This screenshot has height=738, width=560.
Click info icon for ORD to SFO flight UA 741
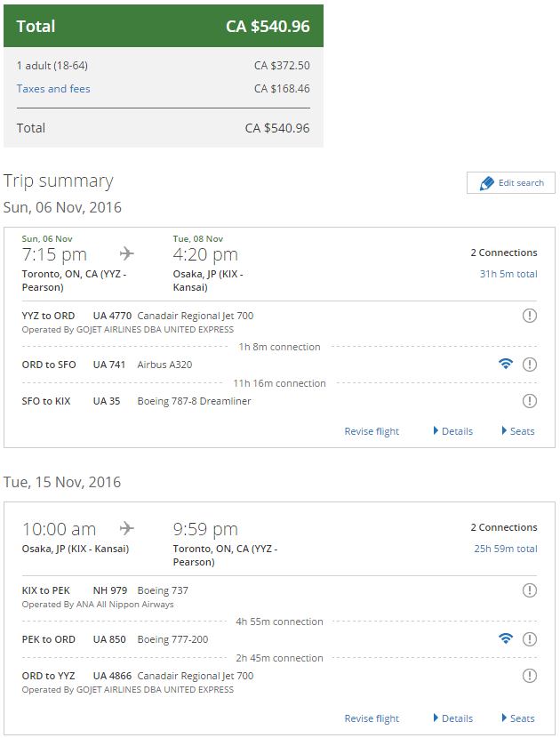pos(530,365)
